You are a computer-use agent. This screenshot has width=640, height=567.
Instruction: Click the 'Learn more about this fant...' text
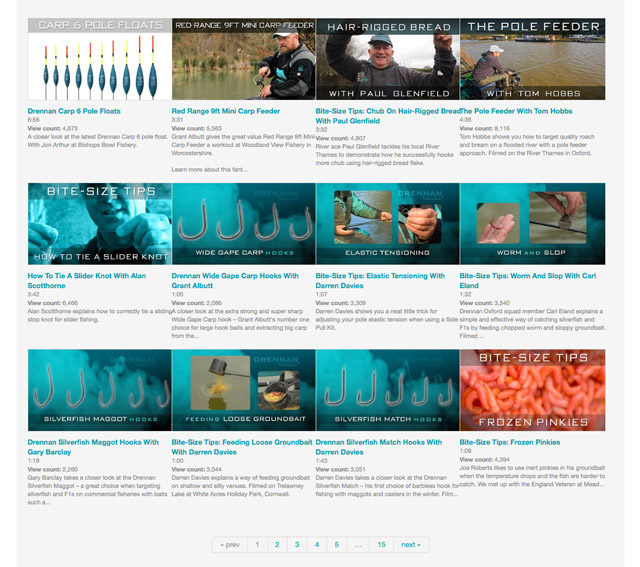[209, 169]
